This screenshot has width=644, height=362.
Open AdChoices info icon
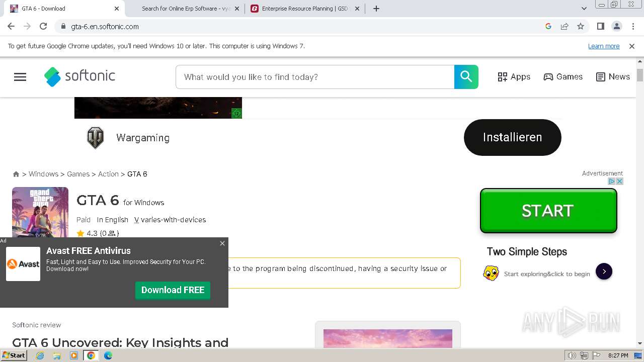[x=612, y=181]
